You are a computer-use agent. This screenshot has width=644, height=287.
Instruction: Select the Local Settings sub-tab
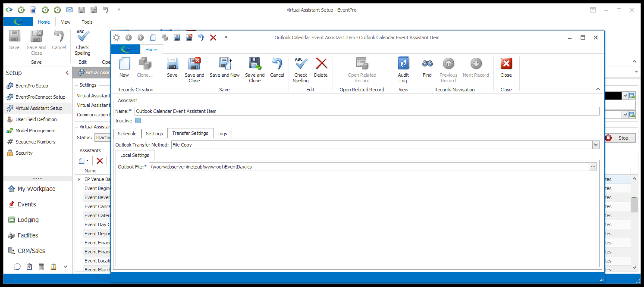(135, 155)
